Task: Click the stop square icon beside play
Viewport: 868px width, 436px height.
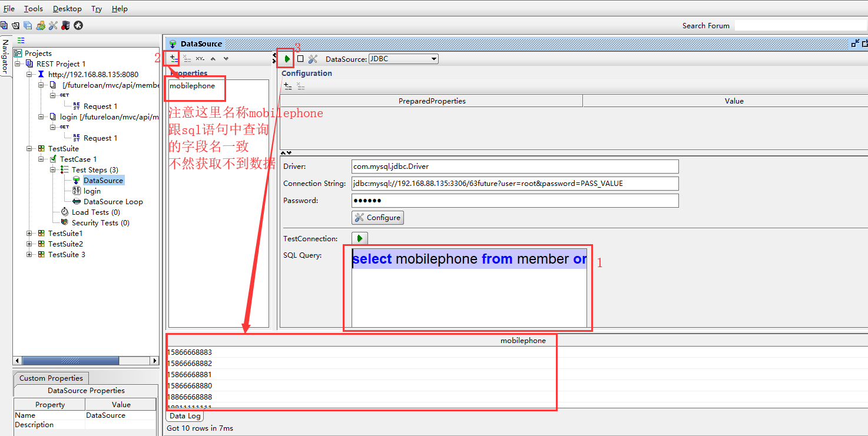Action: [x=300, y=59]
